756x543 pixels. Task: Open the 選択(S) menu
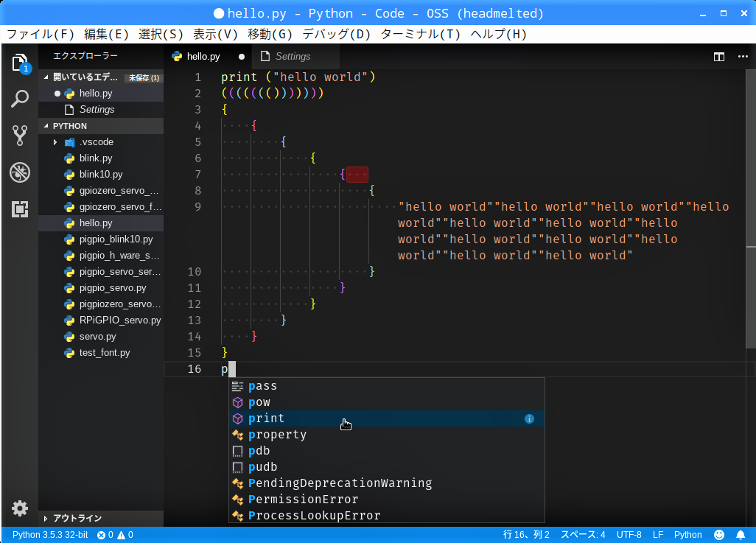tap(161, 34)
